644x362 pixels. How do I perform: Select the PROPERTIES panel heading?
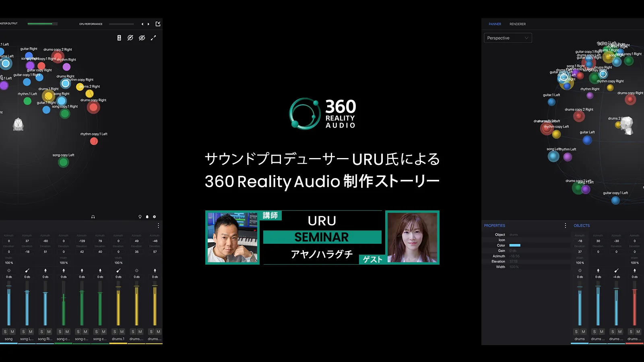coord(494,226)
